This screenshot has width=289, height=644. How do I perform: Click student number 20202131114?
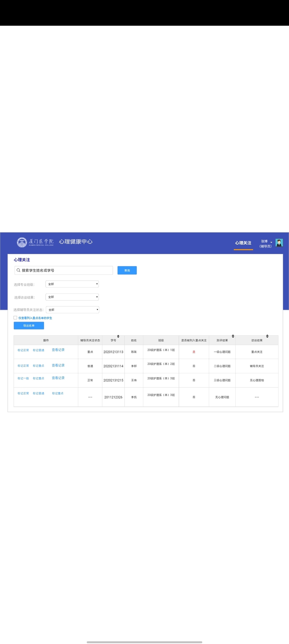point(113,366)
